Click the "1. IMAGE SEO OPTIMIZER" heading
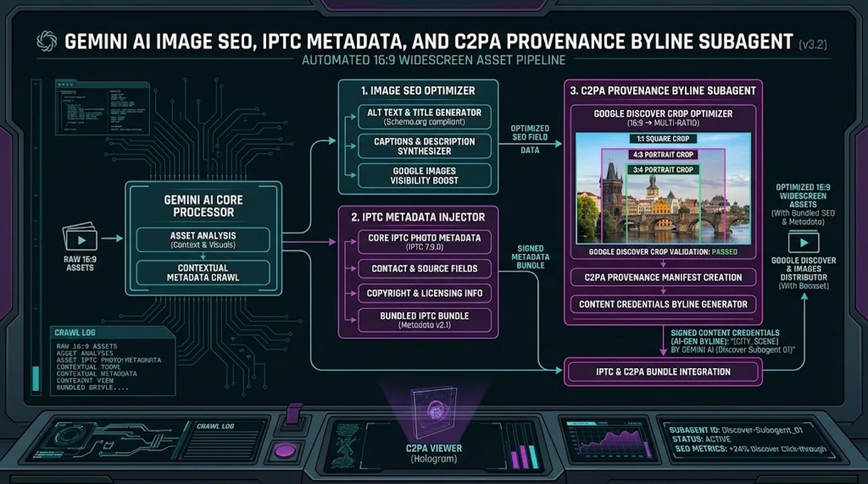The image size is (868, 484). coord(418,90)
